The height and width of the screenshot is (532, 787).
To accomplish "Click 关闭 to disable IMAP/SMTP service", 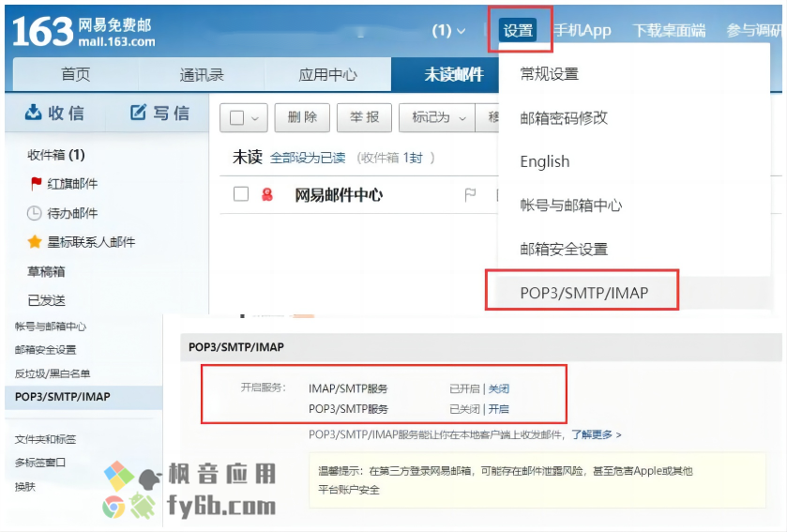I will point(498,388).
